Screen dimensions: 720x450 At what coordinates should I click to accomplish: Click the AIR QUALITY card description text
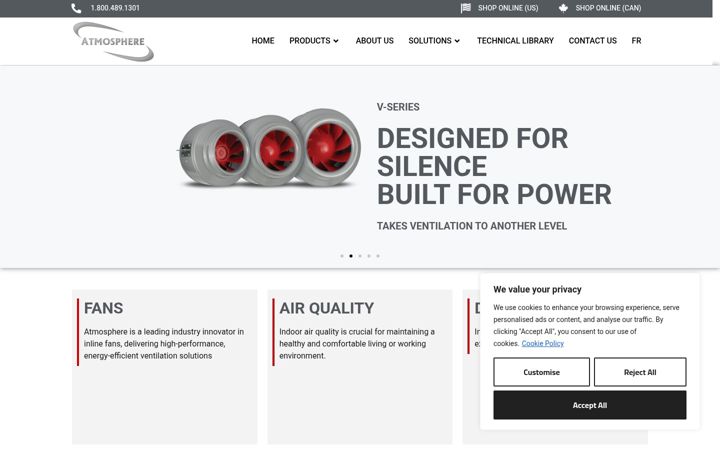click(x=357, y=343)
